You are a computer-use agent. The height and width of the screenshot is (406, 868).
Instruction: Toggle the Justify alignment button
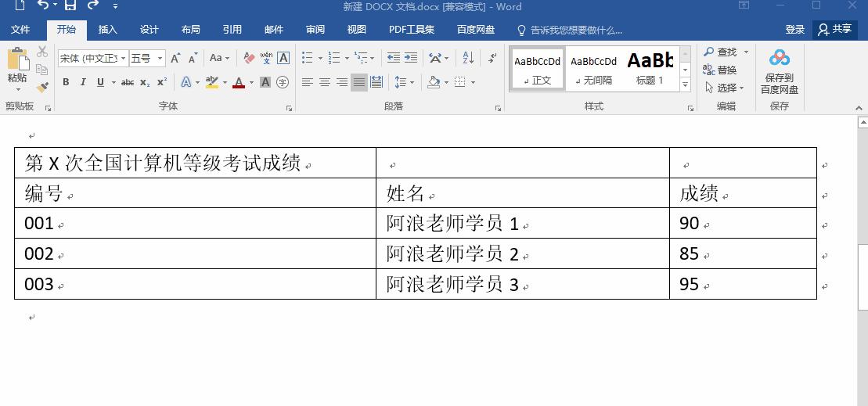(x=359, y=82)
